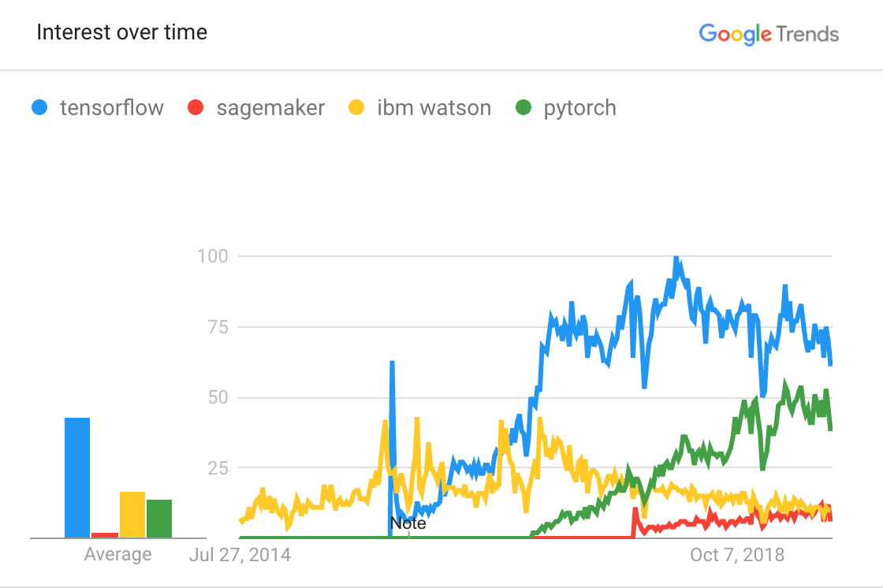Screen dimensions: 883x588
Task: Click the 100 y-axis value label
Action: click(x=211, y=256)
